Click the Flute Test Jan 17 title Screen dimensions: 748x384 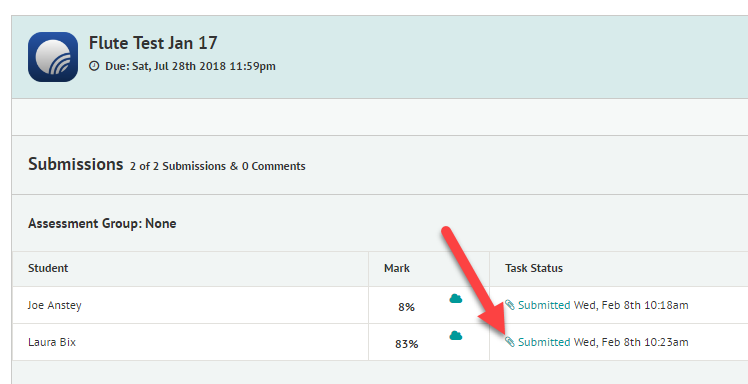153,43
